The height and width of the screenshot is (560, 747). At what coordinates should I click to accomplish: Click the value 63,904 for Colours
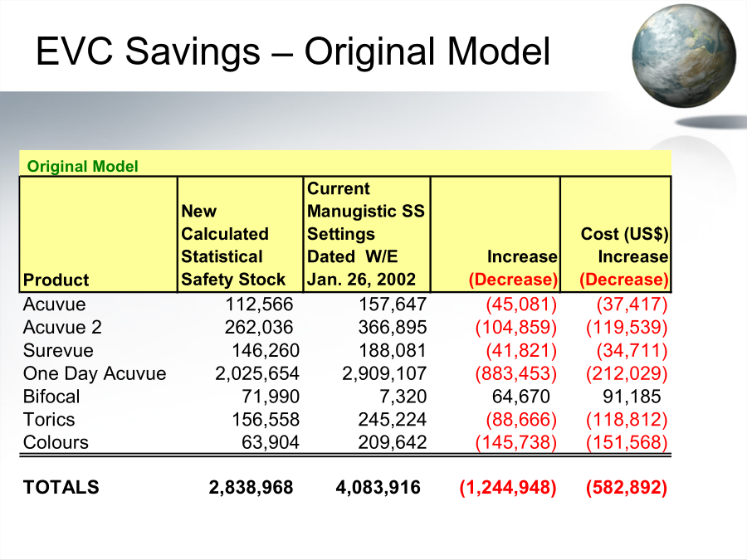coord(271,442)
